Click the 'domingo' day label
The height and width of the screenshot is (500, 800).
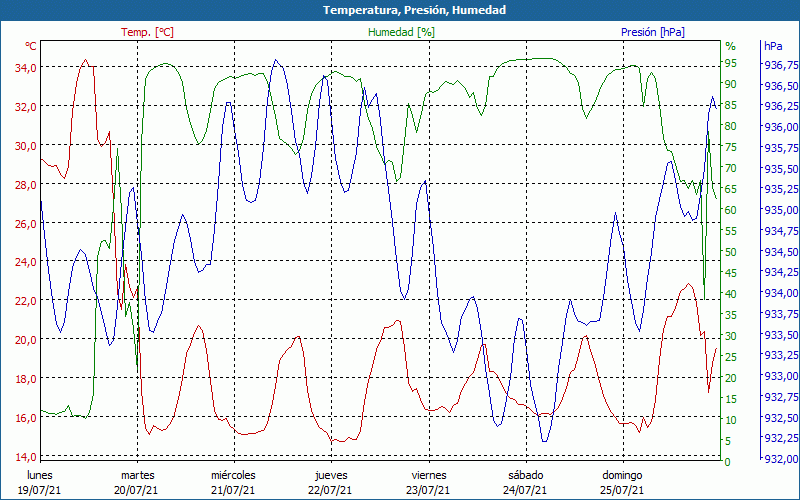[622, 475]
